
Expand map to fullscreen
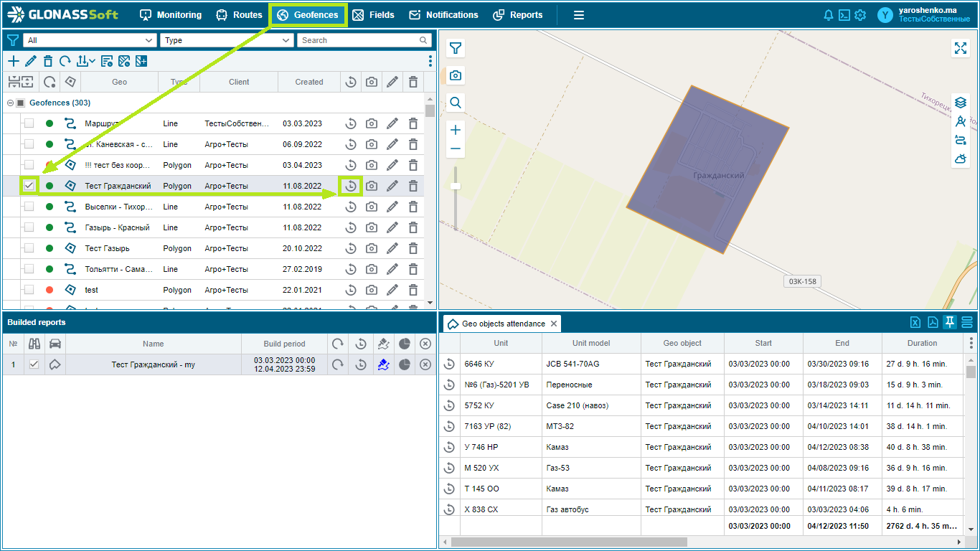[961, 47]
